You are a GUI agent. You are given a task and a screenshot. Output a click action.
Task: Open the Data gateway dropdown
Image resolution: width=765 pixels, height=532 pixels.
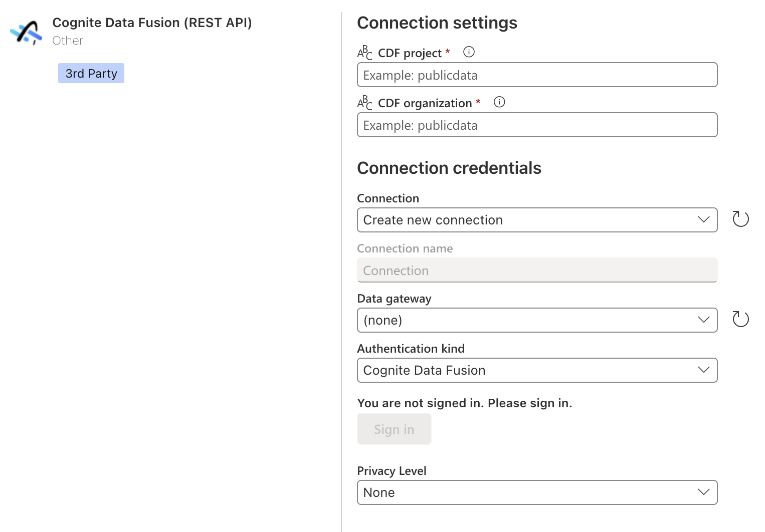pos(537,320)
